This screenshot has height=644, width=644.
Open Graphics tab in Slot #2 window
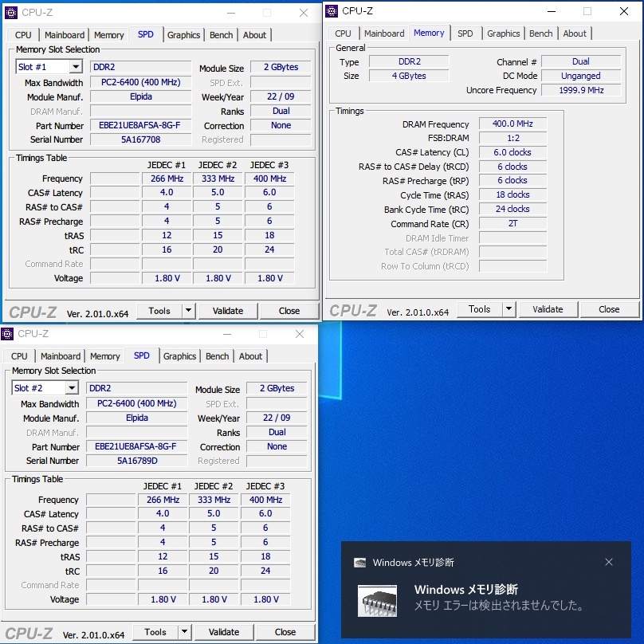[x=179, y=356]
